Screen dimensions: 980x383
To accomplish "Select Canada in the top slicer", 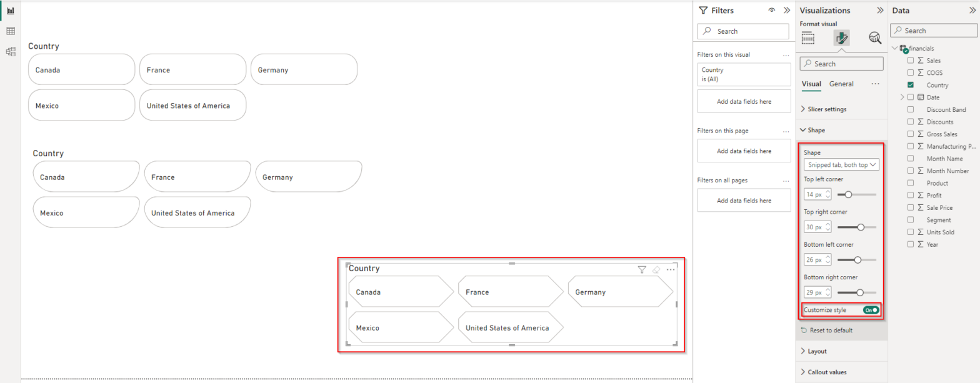I will click(x=81, y=69).
